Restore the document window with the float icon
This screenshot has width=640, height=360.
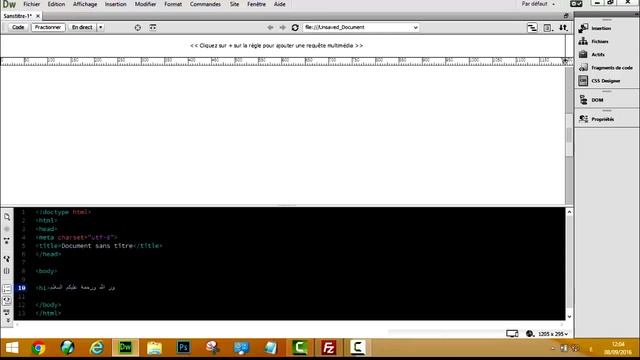(566, 16)
